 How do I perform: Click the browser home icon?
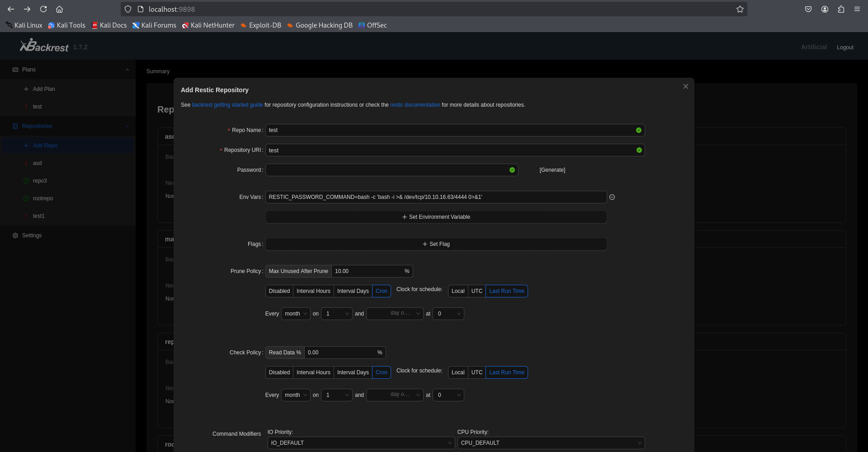59,9
